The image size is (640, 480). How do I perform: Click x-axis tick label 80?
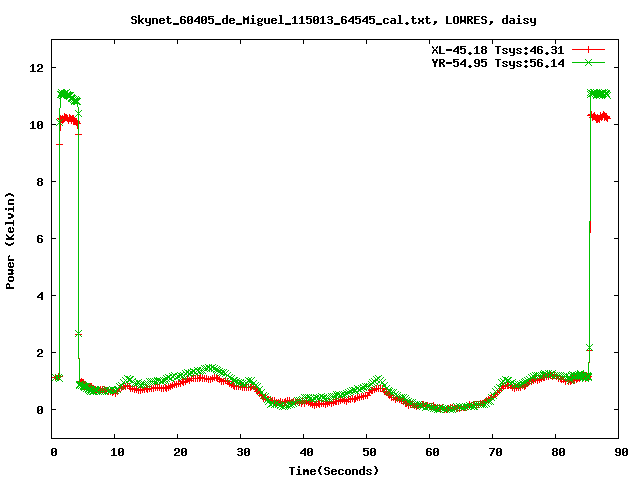coord(558,452)
